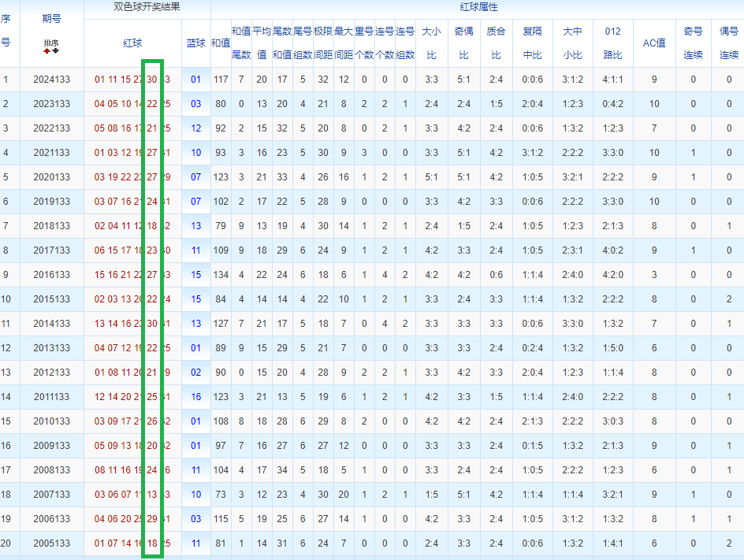The width and height of the screenshot is (744, 560).
Task: Click 大中小比 3:3:0 in row 2014133
Action: click(x=573, y=324)
